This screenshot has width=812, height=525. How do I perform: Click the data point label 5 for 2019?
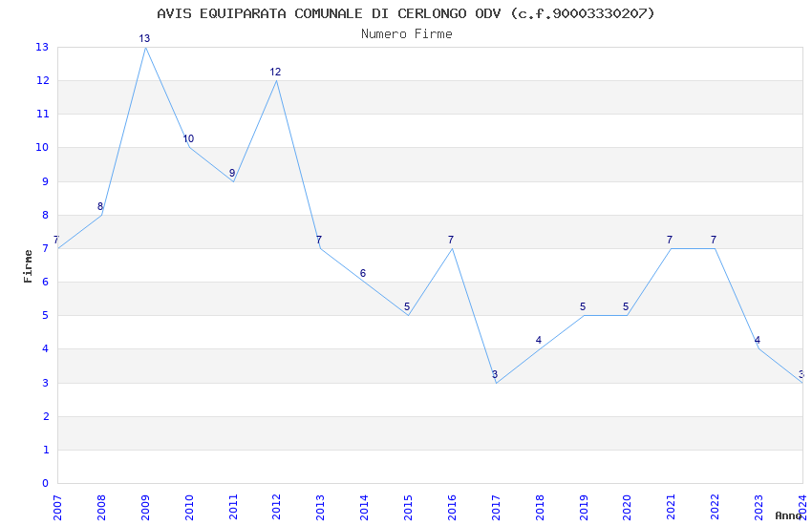pos(583,306)
